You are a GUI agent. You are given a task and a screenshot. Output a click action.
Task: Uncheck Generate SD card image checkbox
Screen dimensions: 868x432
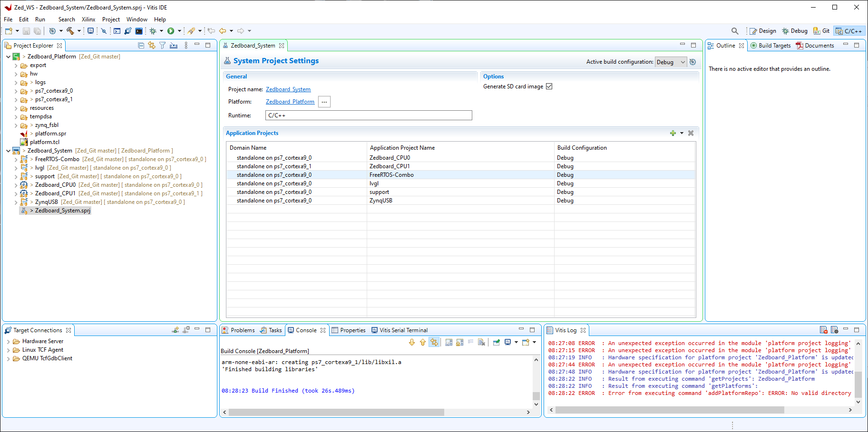(x=549, y=86)
